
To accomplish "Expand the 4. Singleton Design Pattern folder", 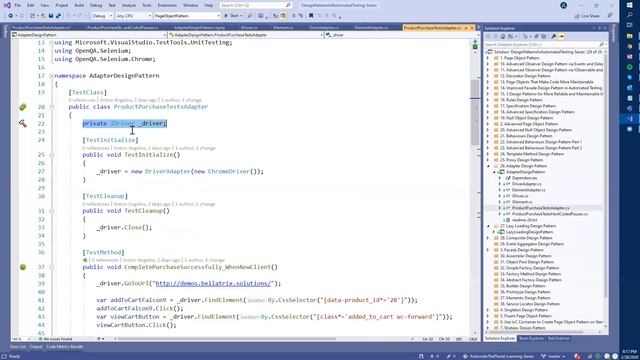I will tap(488, 310).
